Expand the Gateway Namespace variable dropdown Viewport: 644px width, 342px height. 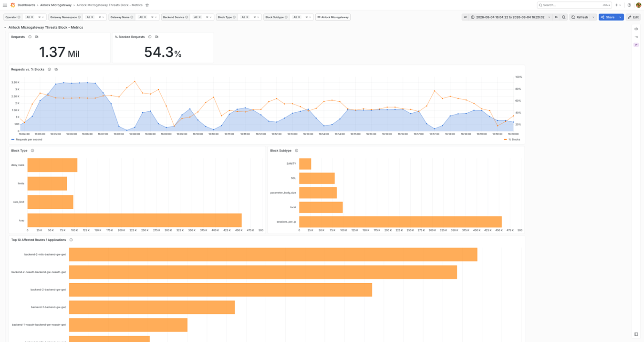[x=103, y=17]
